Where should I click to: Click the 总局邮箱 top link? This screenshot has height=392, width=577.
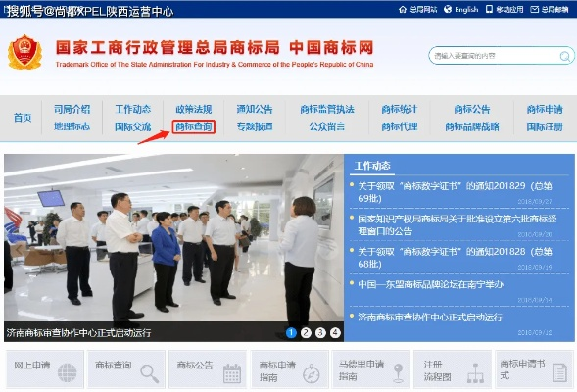point(554,9)
